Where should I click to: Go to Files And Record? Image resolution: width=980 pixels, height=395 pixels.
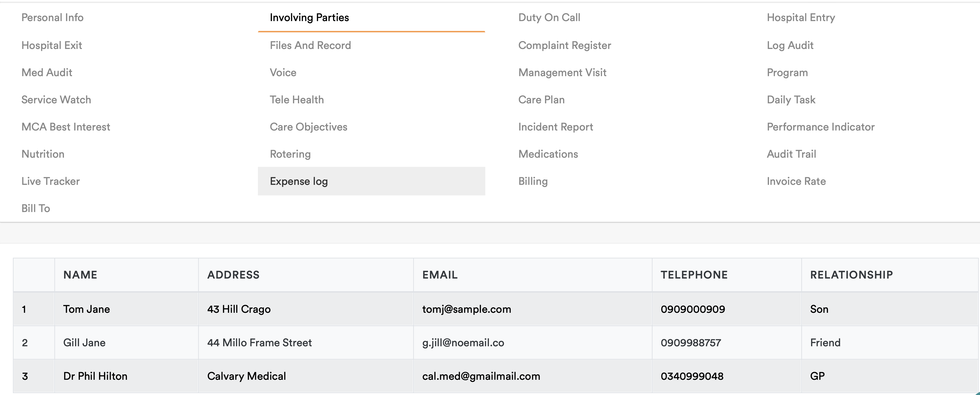[310, 45]
